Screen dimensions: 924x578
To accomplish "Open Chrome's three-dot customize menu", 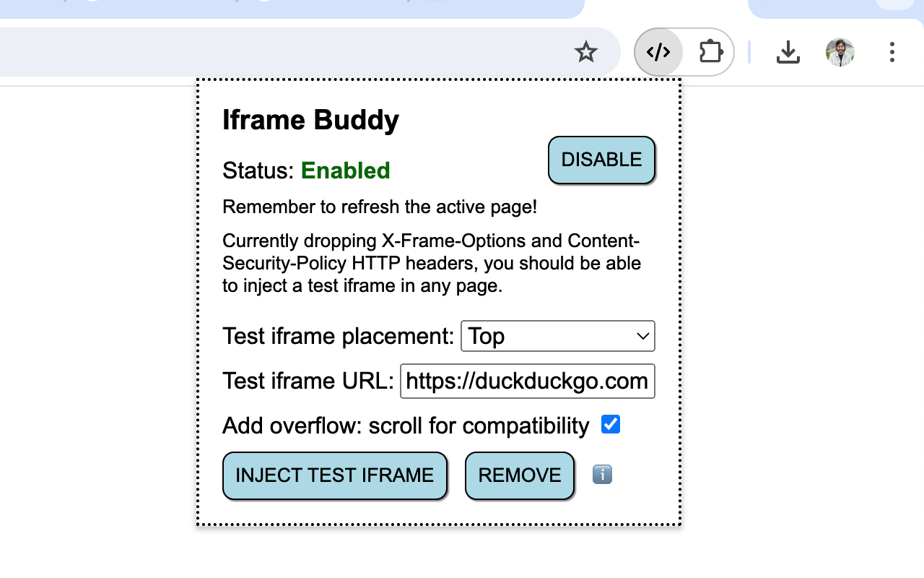I will click(892, 52).
